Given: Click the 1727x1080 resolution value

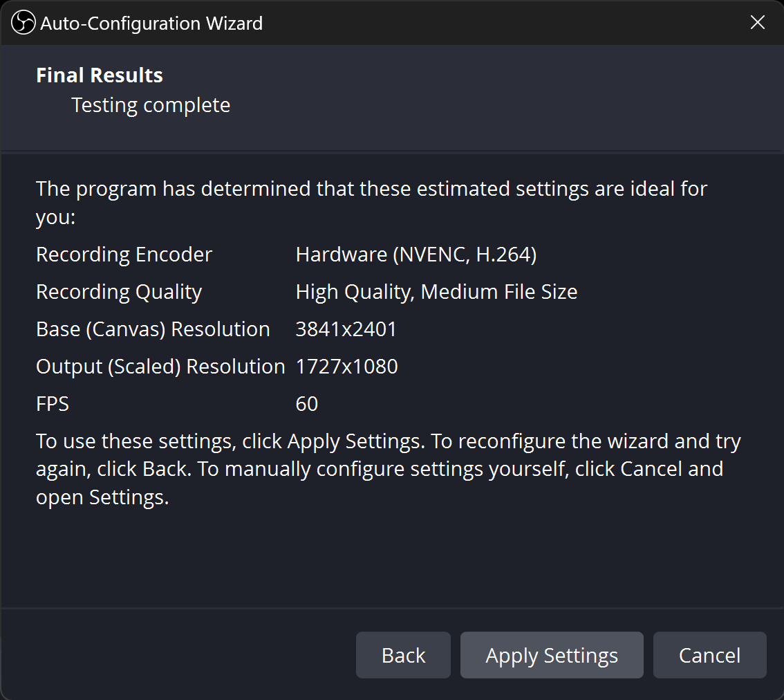Looking at the screenshot, I should tap(346, 367).
